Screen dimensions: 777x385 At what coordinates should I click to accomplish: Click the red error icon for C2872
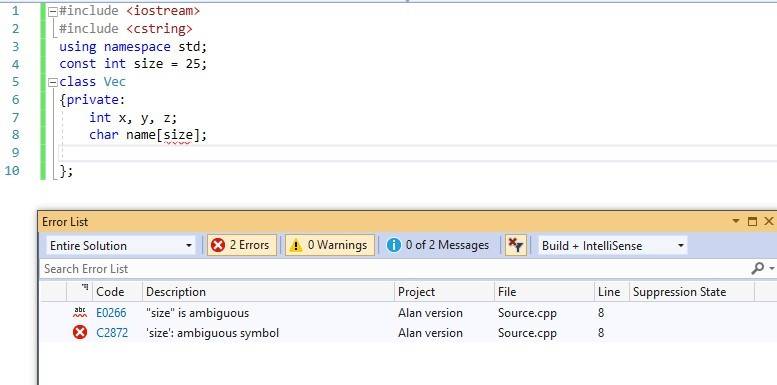click(80, 332)
